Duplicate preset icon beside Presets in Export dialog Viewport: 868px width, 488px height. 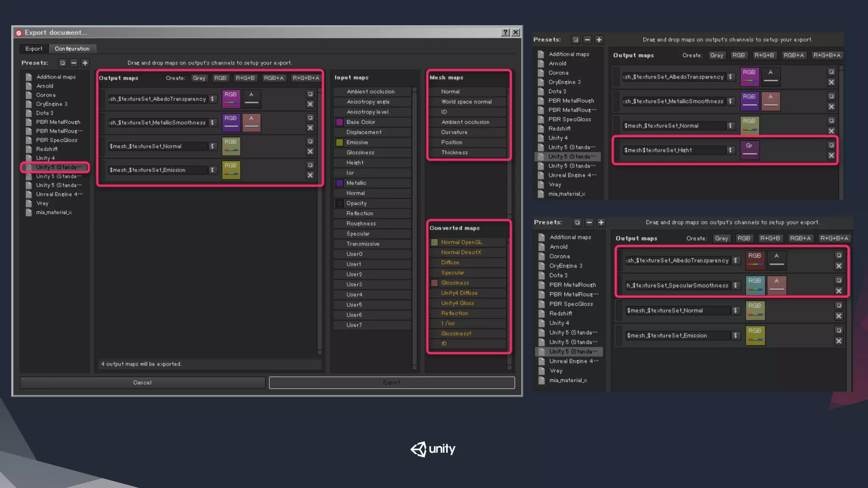[x=62, y=63]
